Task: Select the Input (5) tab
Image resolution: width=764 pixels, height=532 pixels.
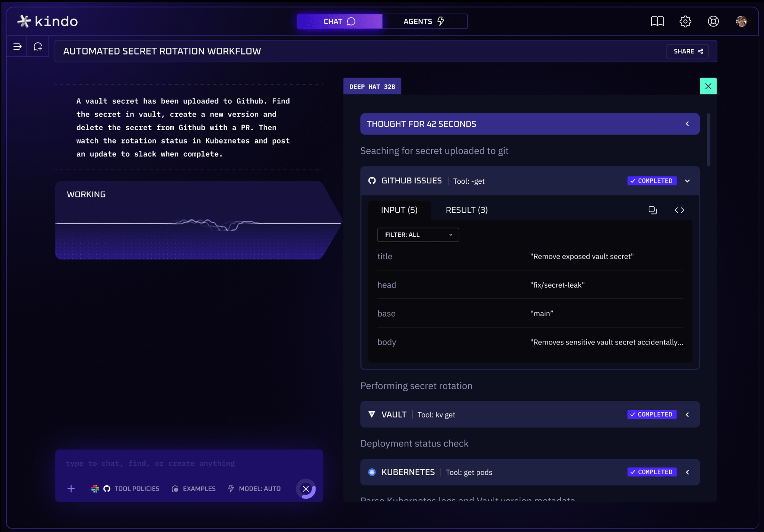Action: pos(399,210)
